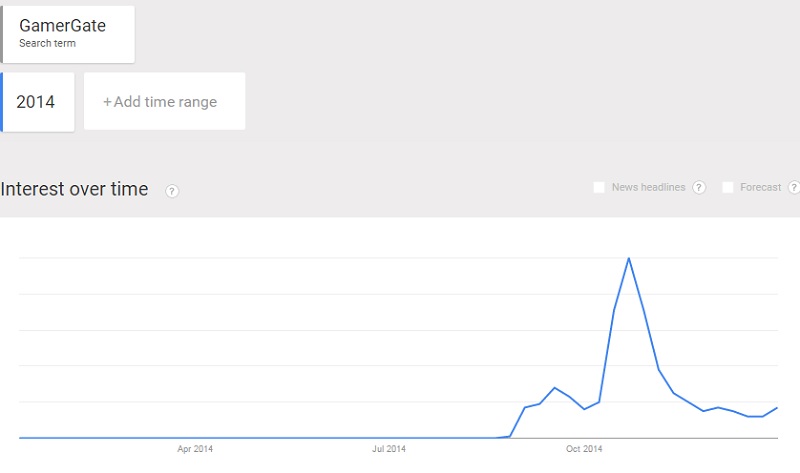Click the News headlines label
The width and height of the screenshot is (800, 473).
pos(648,187)
